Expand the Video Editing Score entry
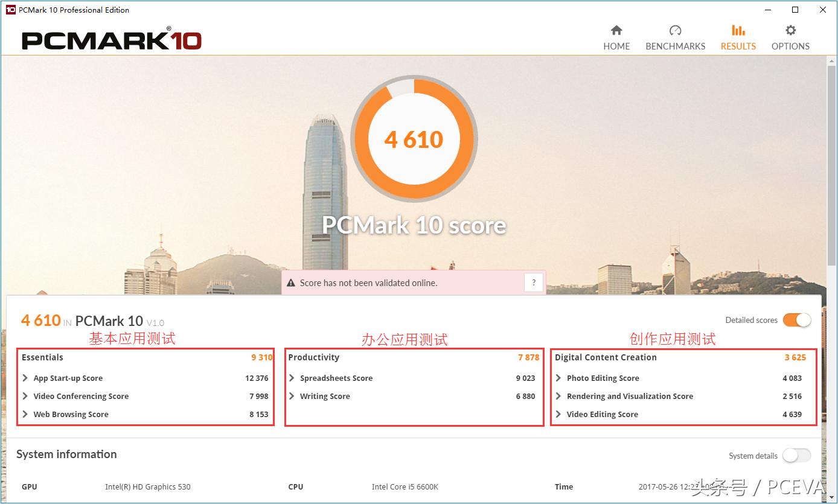This screenshot has height=504, width=838. (x=558, y=414)
